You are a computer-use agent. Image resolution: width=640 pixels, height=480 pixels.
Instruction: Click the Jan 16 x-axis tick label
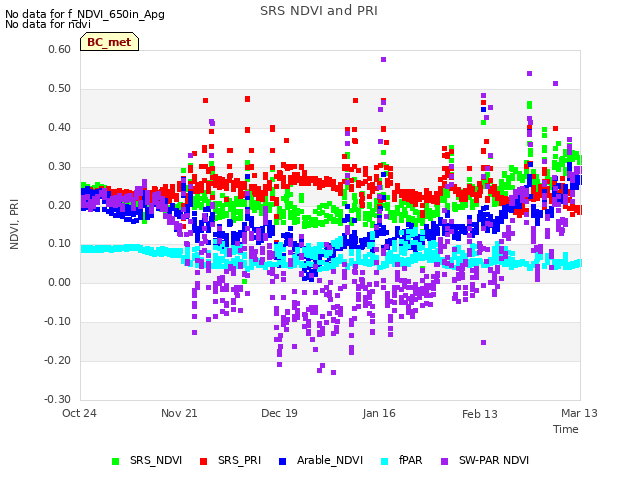coord(379,413)
